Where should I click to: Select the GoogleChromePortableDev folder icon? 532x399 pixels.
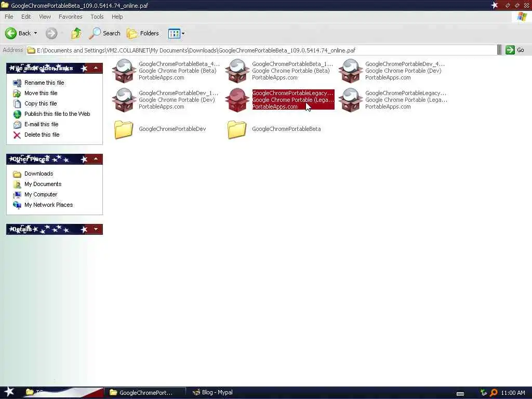(x=124, y=129)
